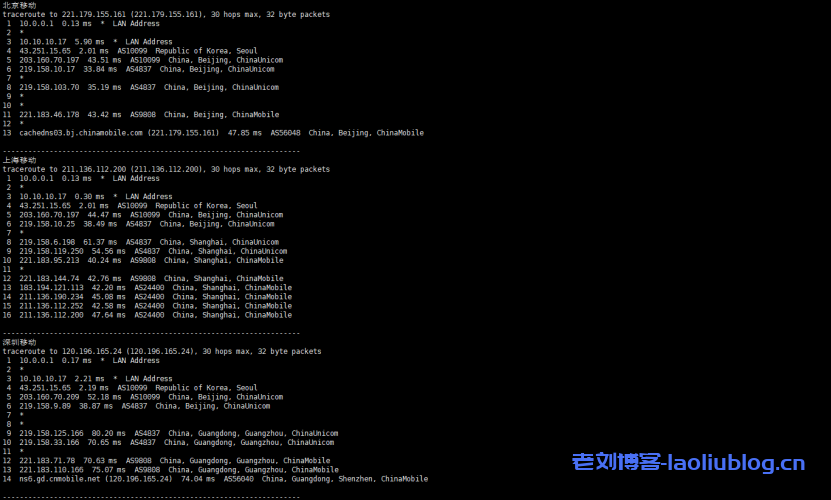Click the 61.37 ms latency value
This screenshot has width=831, height=500.
tap(100, 242)
